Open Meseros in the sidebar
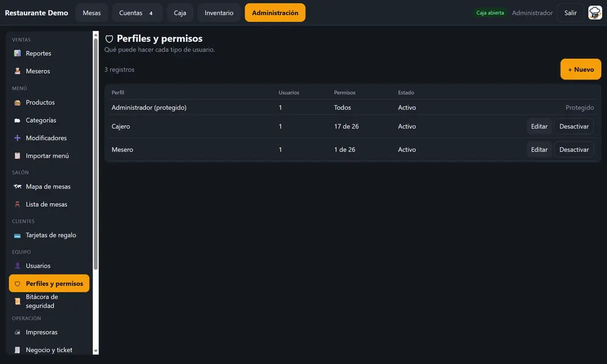This screenshot has width=607, height=364. [x=49, y=71]
